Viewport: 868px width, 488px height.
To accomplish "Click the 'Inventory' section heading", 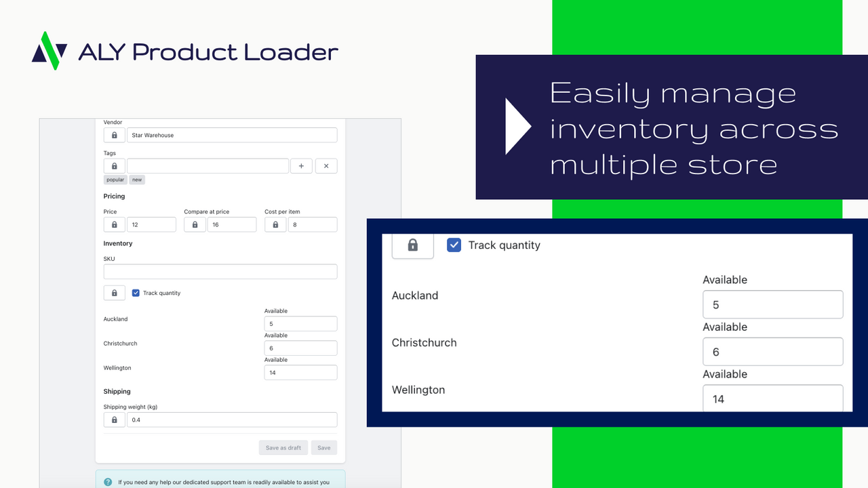I will coord(118,243).
